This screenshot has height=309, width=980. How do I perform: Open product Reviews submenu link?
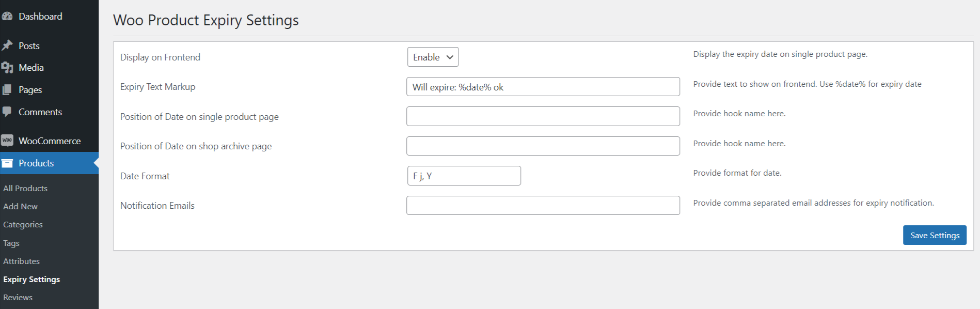[x=18, y=297]
